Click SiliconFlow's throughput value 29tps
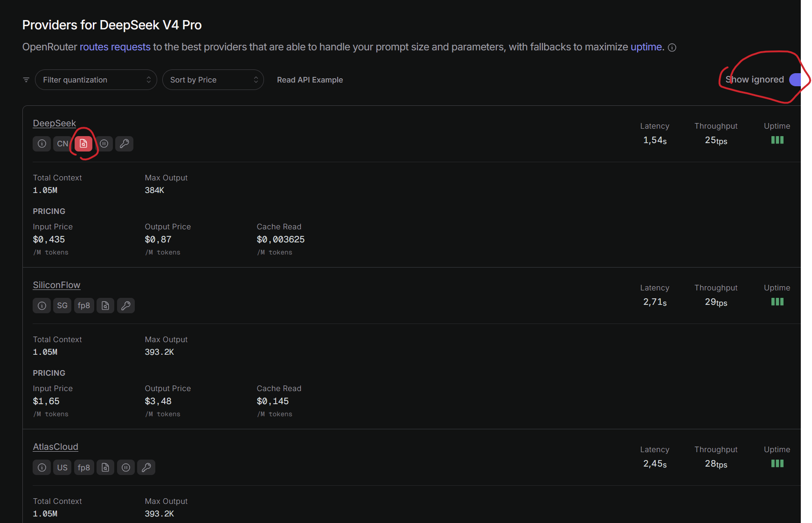This screenshot has height=523, width=812. pyautogui.click(x=716, y=302)
